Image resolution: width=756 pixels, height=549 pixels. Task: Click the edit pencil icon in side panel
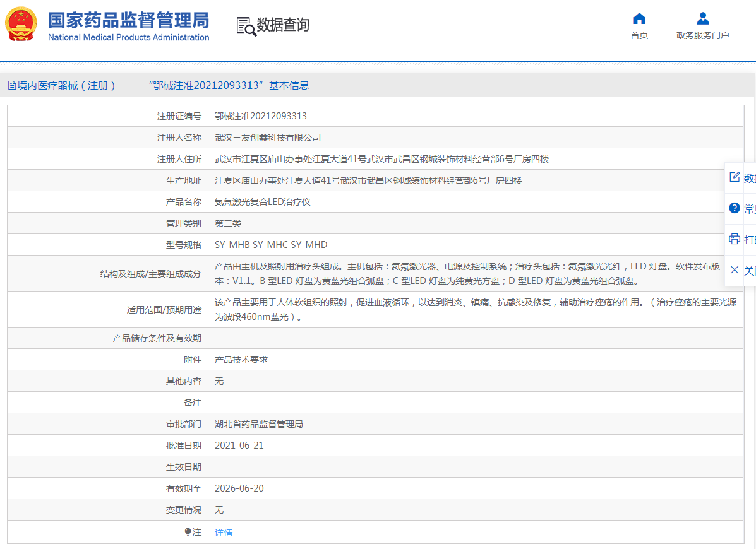pos(735,177)
